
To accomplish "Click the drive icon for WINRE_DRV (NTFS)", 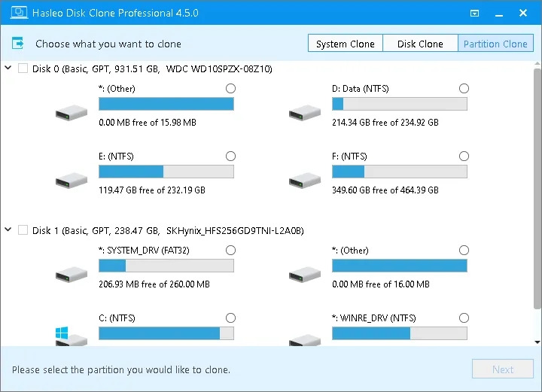I will (x=305, y=340).
